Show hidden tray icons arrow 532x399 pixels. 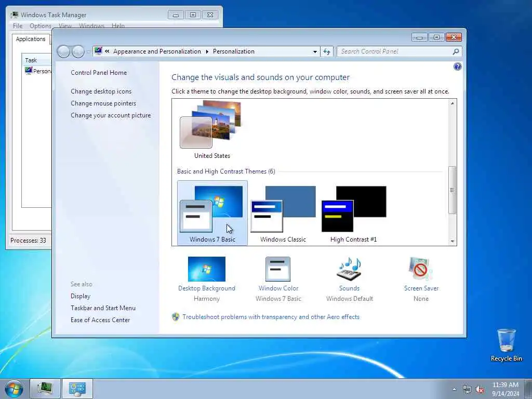pos(454,390)
